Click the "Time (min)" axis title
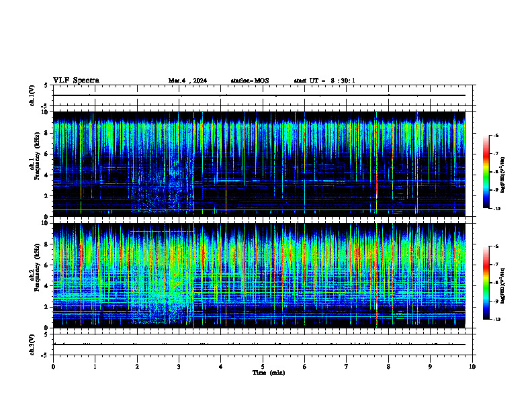Image resolution: width=532 pixels, height=411 pixels. click(269, 373)
